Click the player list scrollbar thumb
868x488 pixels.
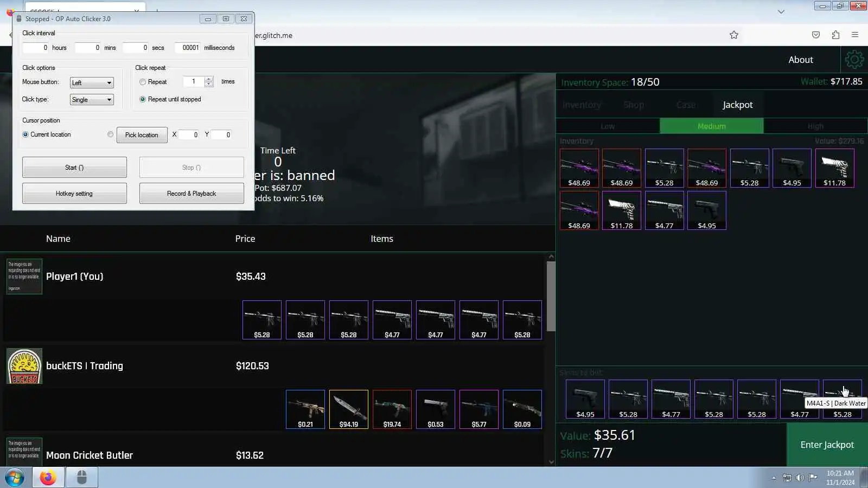551,296
